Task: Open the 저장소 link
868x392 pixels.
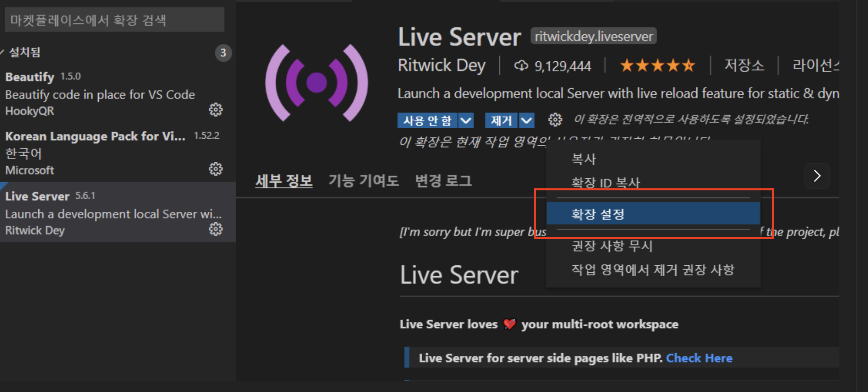Action: (x=744, y=65)
